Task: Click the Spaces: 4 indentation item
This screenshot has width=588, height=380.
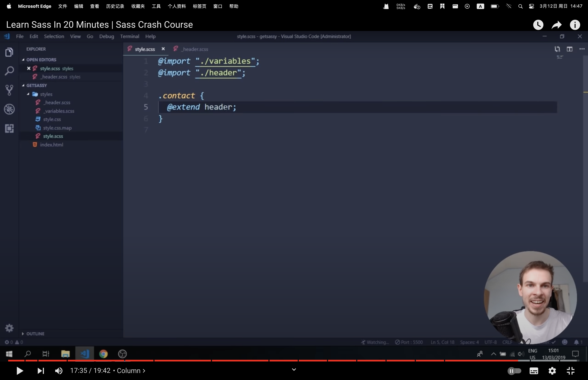Action: tap(469, 342)
